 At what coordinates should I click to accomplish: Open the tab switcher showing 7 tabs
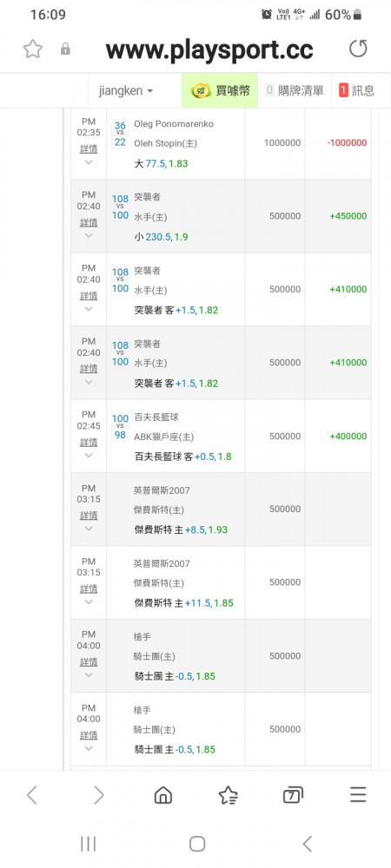pyautogui.click(x=293, y=795)
